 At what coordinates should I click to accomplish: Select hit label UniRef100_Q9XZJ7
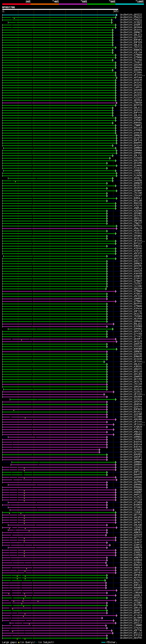point(131,623)
